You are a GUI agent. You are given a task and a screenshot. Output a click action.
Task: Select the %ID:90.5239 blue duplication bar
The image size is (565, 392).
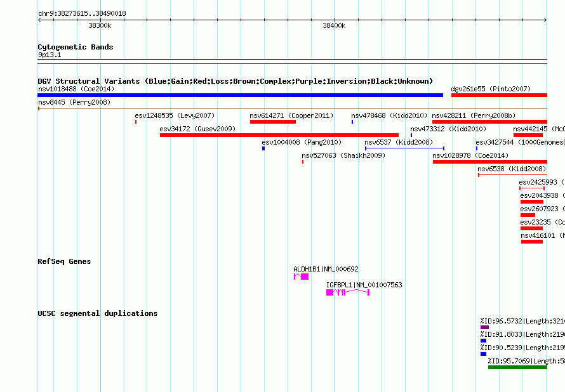click(x=483, y=354)
